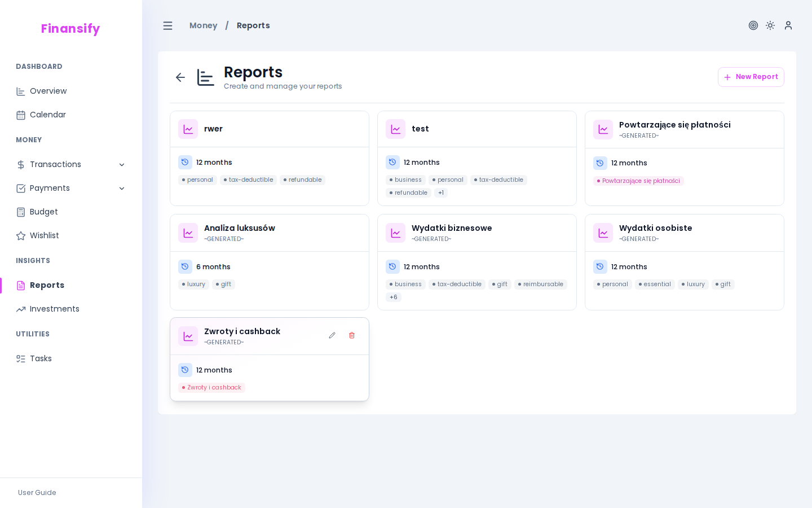Image resolution: width=812 pixels, height=508 pixels.
Task: Expand the Payments submenu chevron
Action: [x=122, y=188]
